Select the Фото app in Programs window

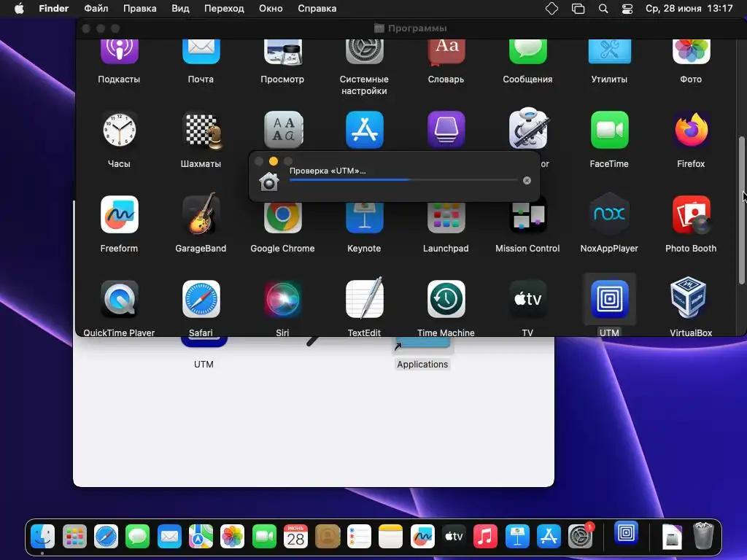692,52
